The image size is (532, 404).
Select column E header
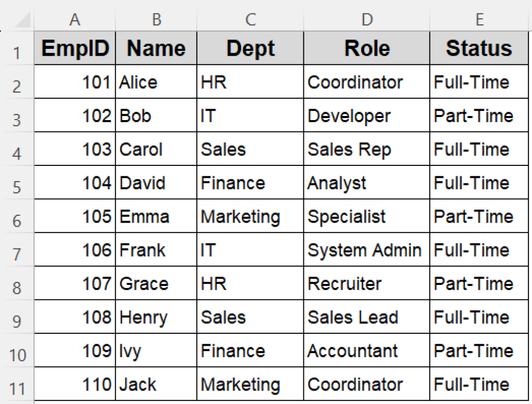point(478,18)
